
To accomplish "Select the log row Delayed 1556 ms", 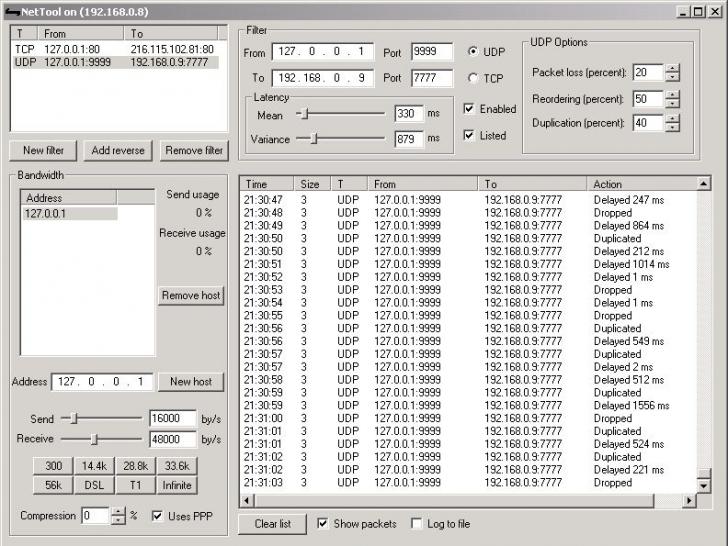I will click(468, 405).
